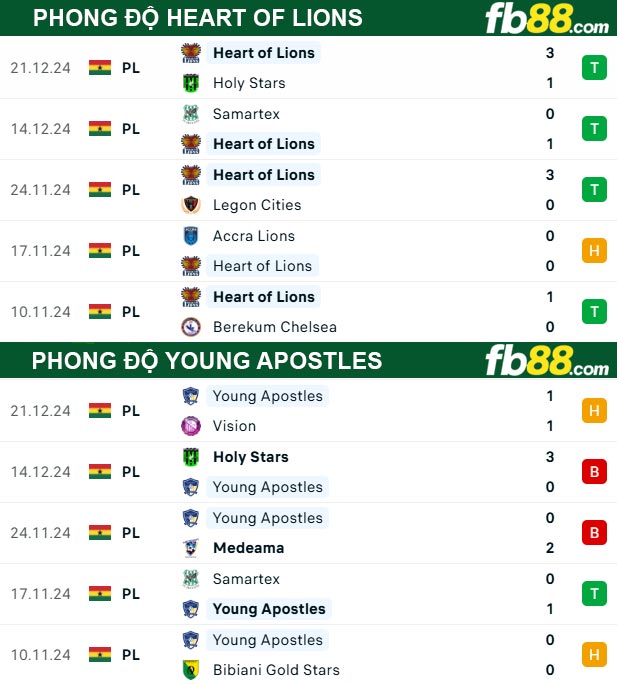
Task: Click the Ghana flag beside the 24.11.24 Lions match
Action: (99, 190)
